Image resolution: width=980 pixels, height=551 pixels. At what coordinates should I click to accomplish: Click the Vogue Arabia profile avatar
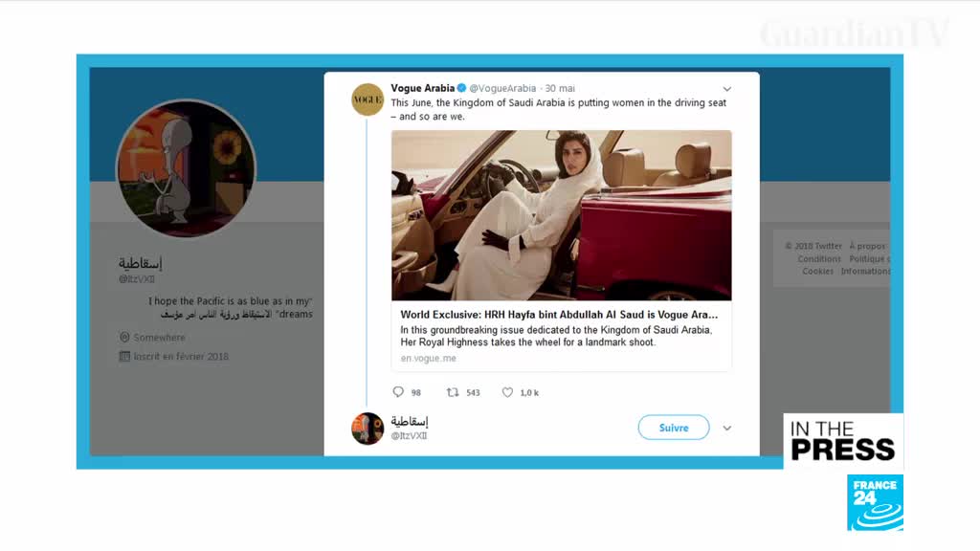click(367, 99)
